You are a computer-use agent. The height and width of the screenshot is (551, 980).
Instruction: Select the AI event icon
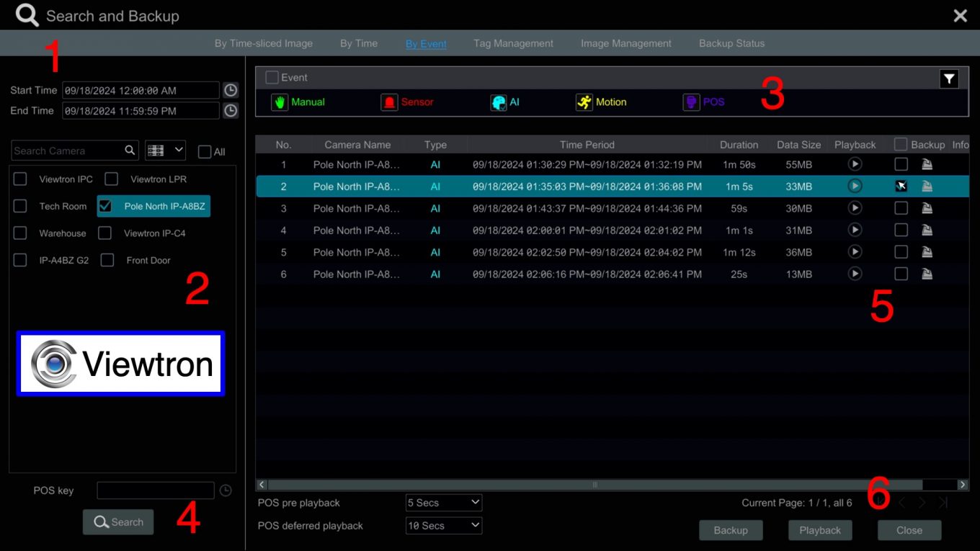click(x=500, y=102)
